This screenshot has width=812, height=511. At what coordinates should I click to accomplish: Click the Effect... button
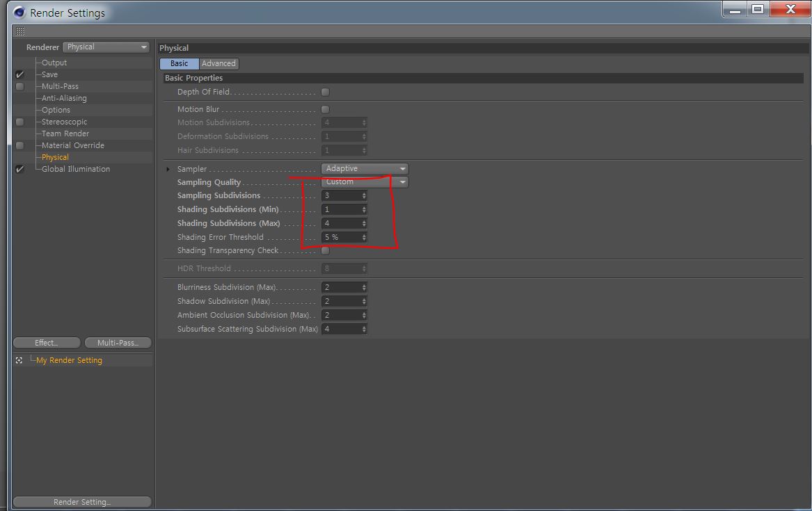[x=47, y=343]
